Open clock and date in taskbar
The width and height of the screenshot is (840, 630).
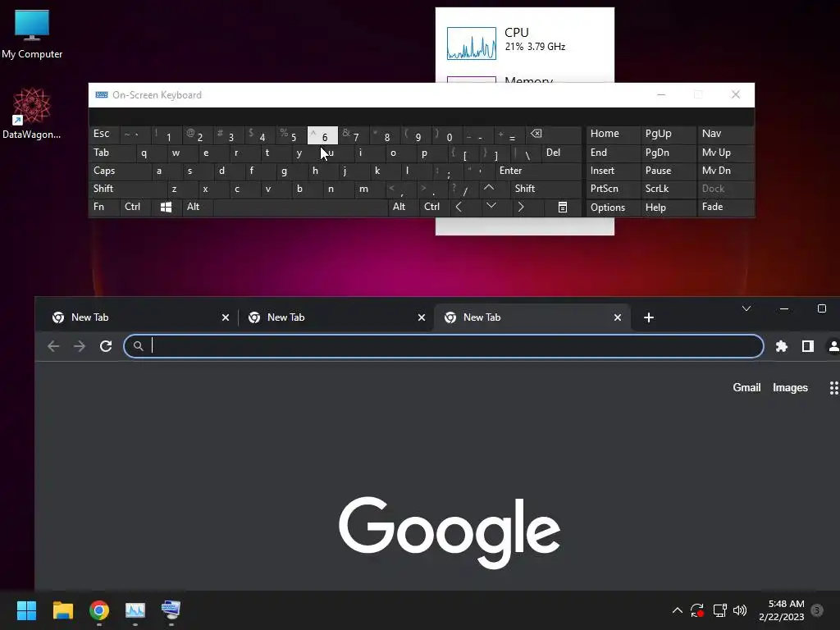(781, 610)
